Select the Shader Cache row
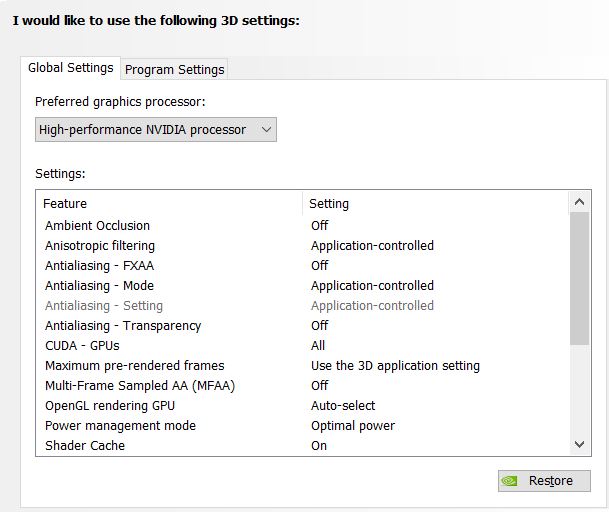Image resolution: width=609 pixels, height=512 pixels. 85,446
